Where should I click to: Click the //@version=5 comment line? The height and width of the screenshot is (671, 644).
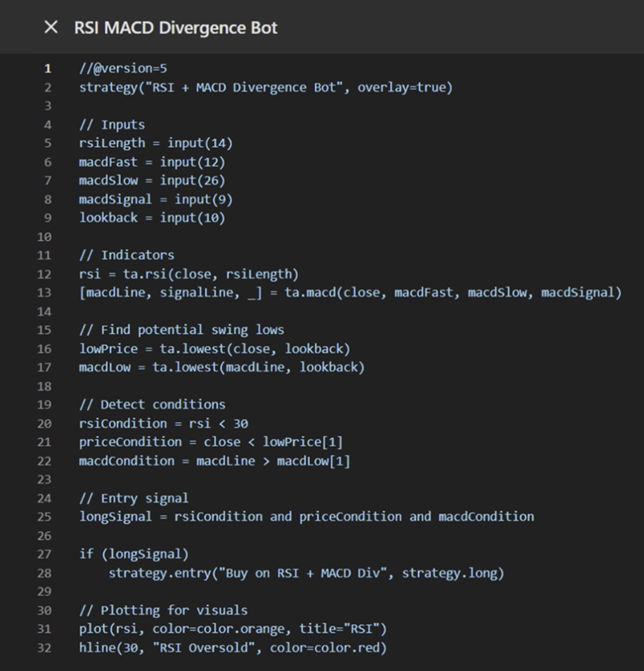(123, 69)
